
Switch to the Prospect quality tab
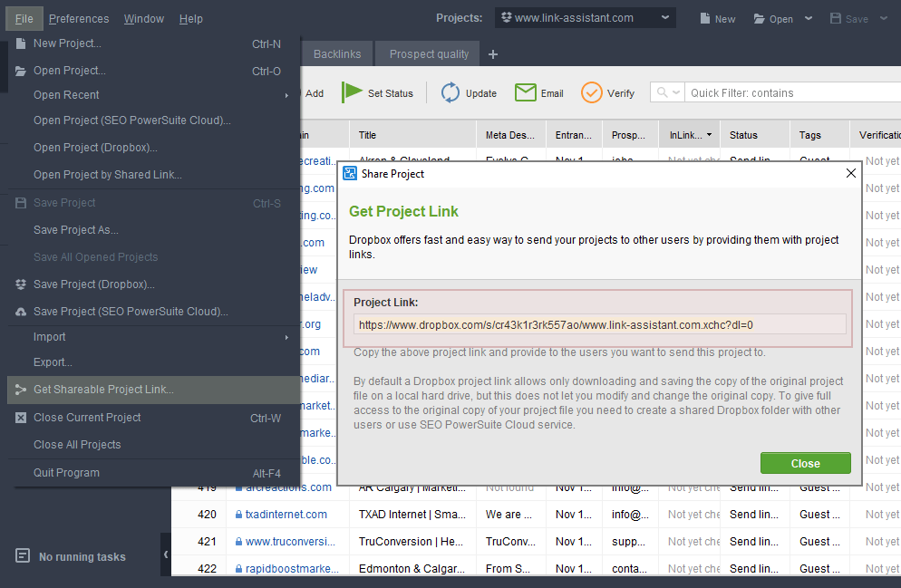pos(429,54)
